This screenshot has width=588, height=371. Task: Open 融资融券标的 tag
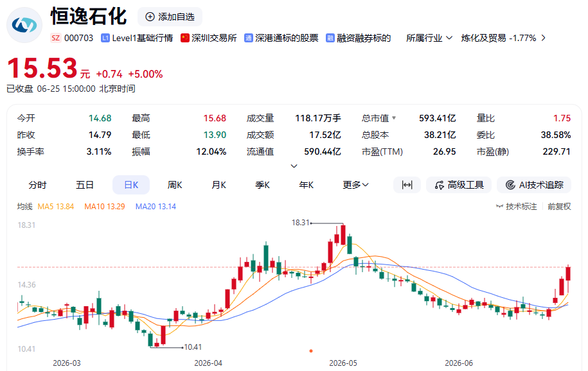364,39
